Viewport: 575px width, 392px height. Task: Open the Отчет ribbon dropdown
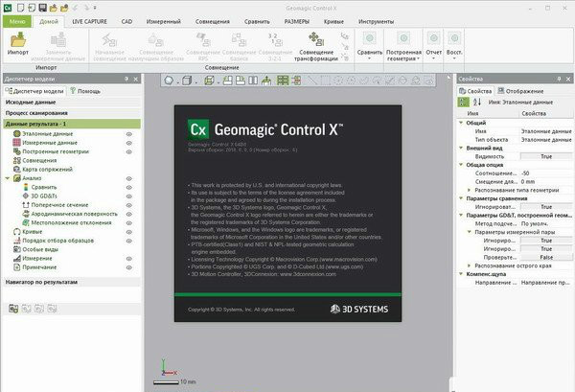(x=433, y=58)
